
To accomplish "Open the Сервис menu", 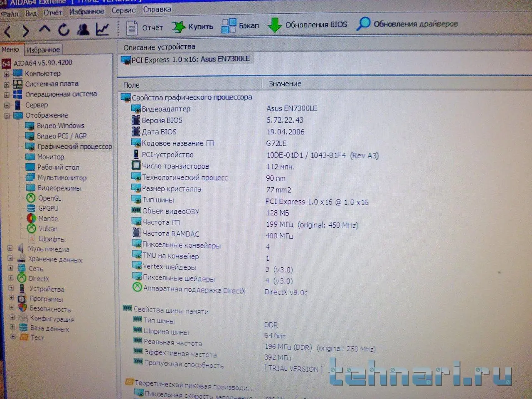I will (x=123, y=10).
